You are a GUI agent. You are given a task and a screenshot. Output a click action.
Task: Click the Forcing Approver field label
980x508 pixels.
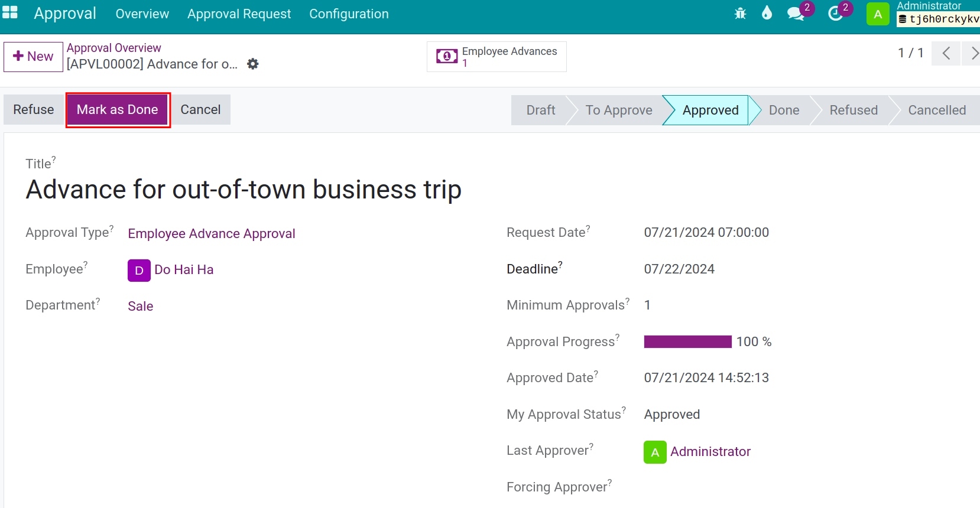pyautogui.click(x=559, y=487)
